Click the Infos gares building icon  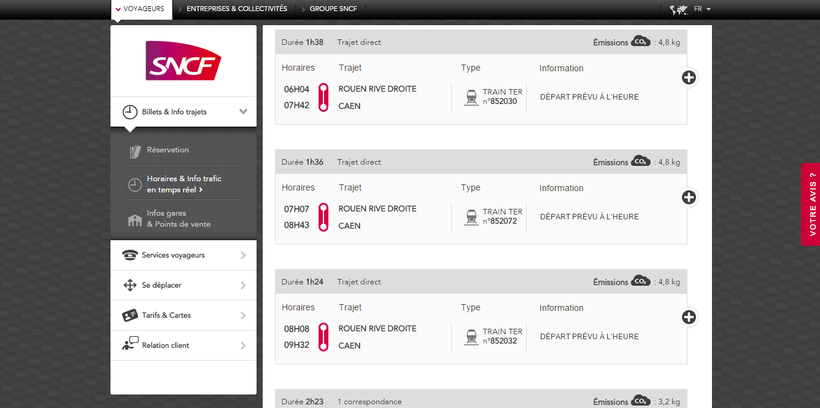tap(135, 219)
